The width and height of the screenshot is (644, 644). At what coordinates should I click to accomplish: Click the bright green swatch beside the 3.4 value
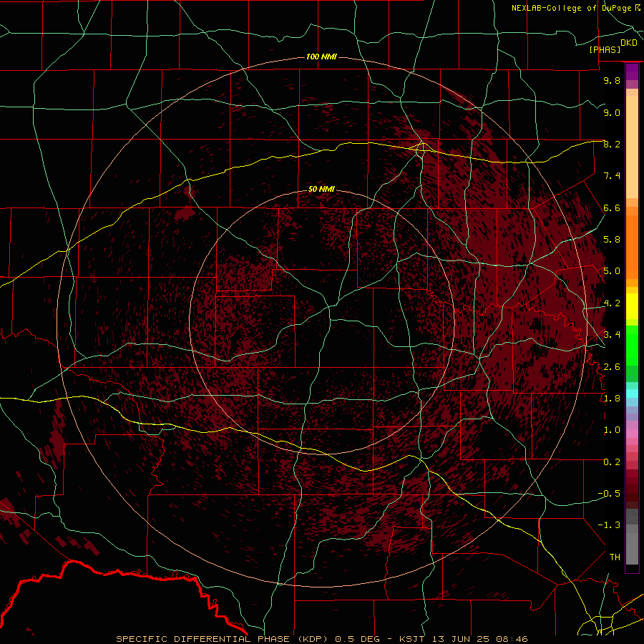pyautogui.click(x=632, y=345)
